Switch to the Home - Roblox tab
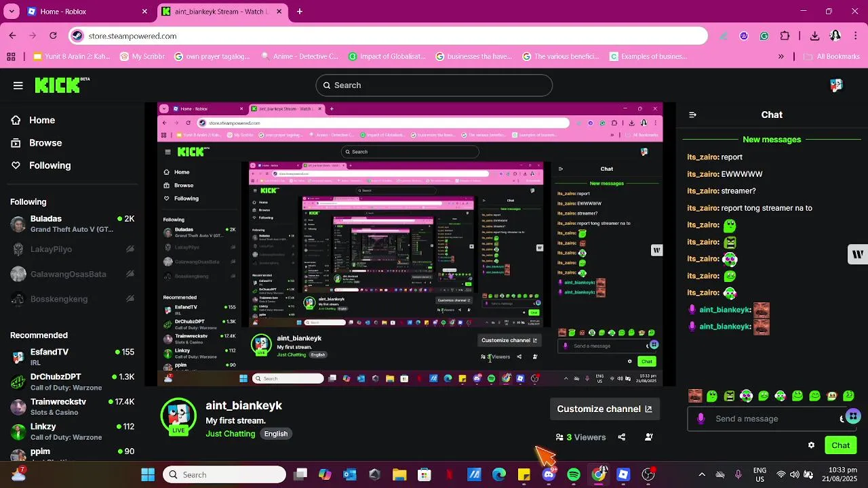The width and height of the screenshot is (868, 488). pyautogui.click(x=87, y=12)
